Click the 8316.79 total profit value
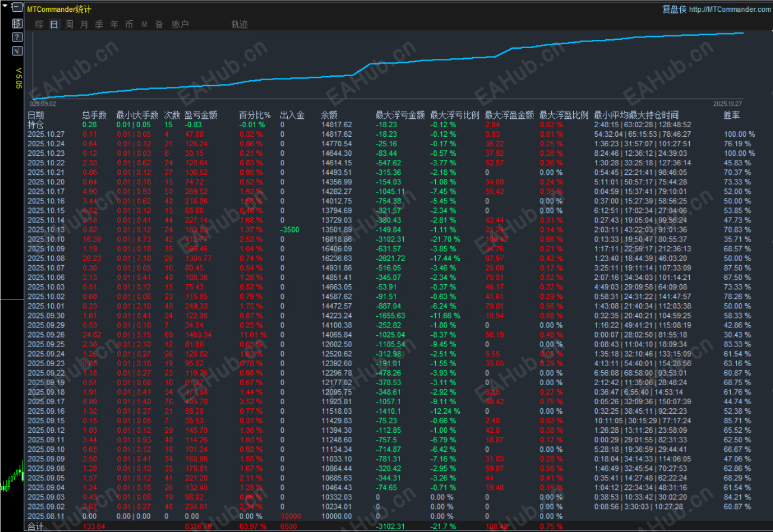The width and height of the screenshot is (773, 532). coord(197,526)
